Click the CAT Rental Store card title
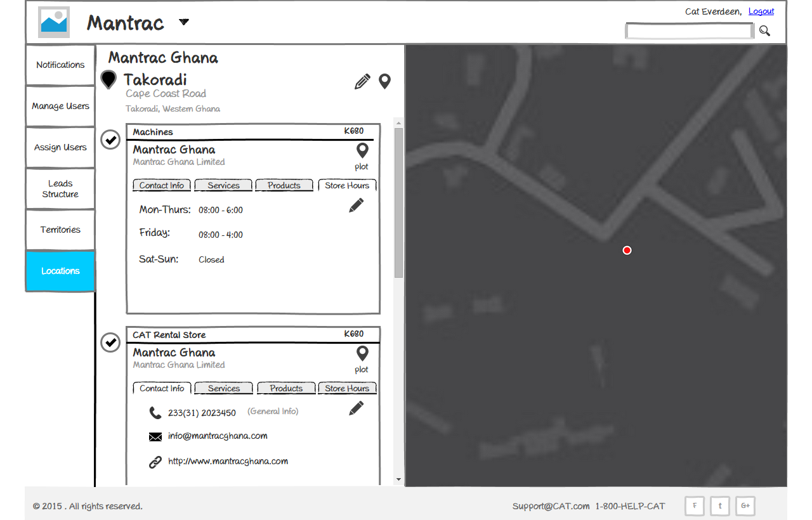This screenshot has height=520, width=812. pyautogui.click(x=169, y=335)
